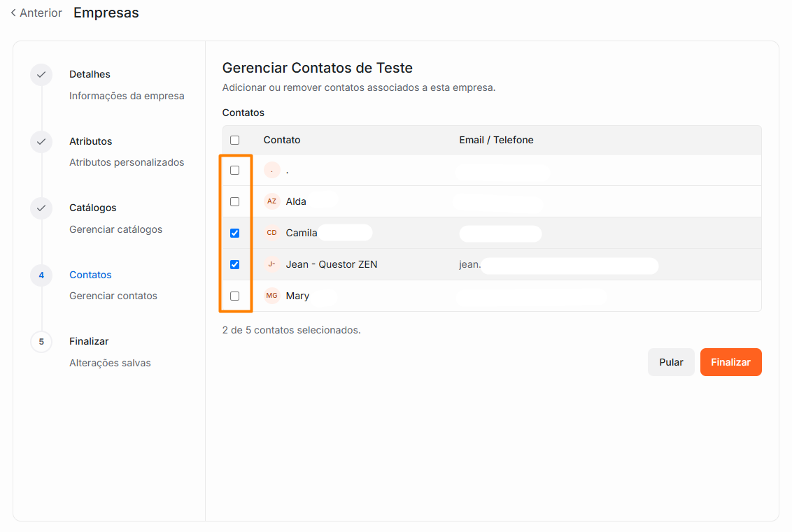Viewport: 792px width, 532px height.
Task: Click Mary's MG avatar
Action: 271,296
